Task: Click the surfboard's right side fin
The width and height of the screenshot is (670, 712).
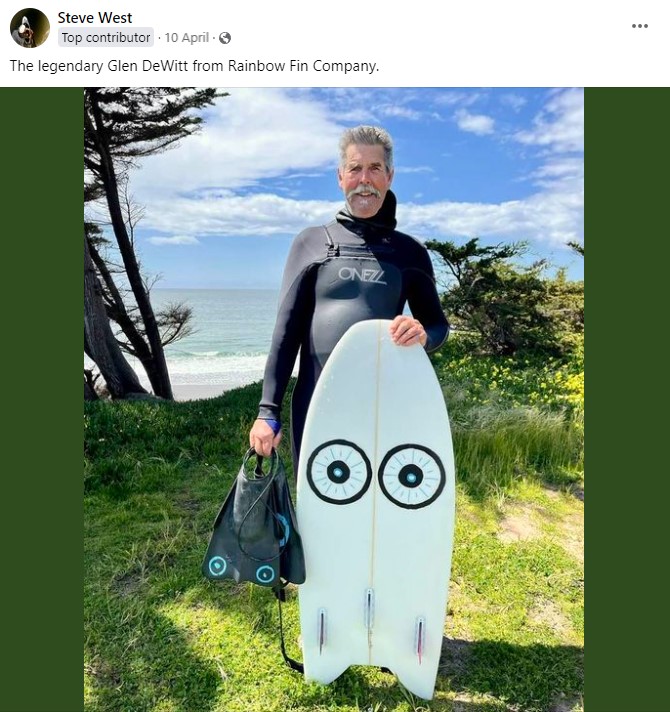Action: (420, 637)
